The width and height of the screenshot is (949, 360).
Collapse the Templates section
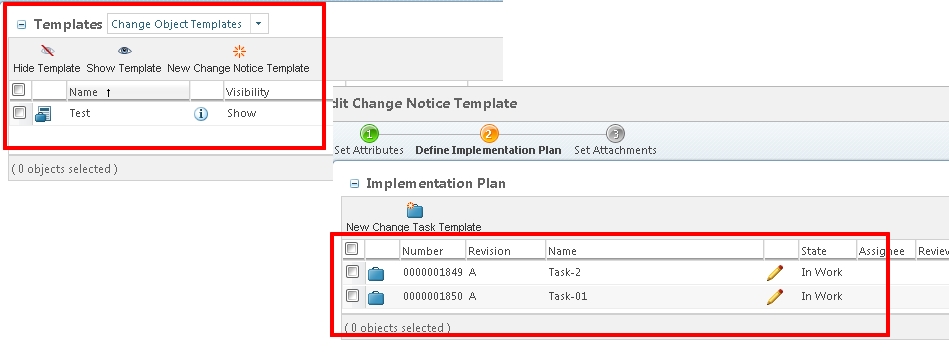pyautogui.click(x=22, y=25)
